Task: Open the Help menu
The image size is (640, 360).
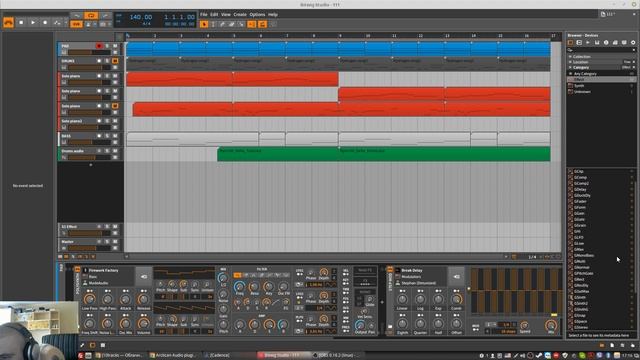Action: (x=273, y=14)
